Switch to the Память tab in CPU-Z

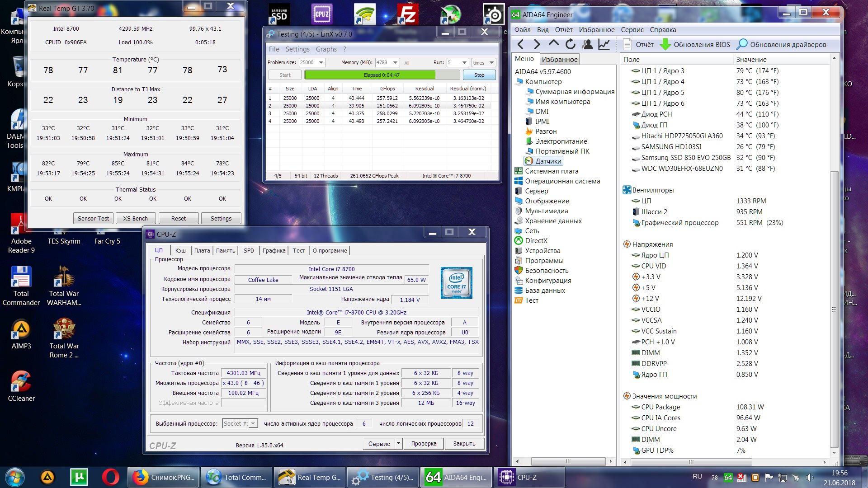tap(225, 250)
